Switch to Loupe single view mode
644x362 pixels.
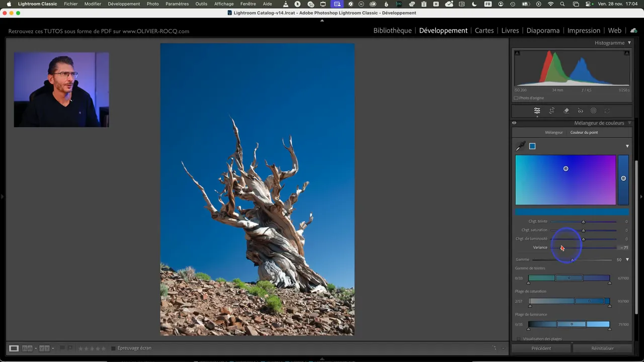(x=14, y=348)
